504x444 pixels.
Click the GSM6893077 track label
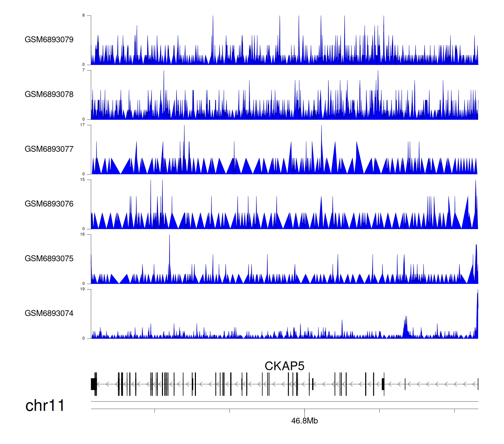(x=49, y=149)
